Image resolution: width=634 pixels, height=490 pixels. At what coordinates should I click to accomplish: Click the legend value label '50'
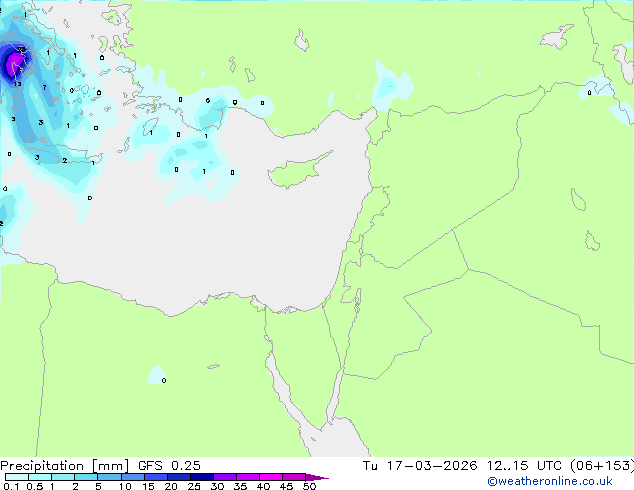point(309,486)
